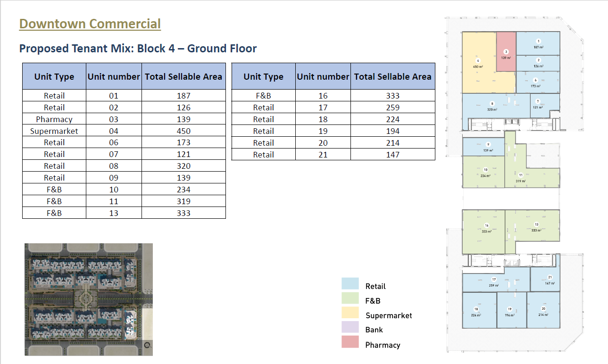The width and height of the screenshot is (608, 364).
Task: Click the Total Sellable Area header in the right table
Action: pos(392,76)
